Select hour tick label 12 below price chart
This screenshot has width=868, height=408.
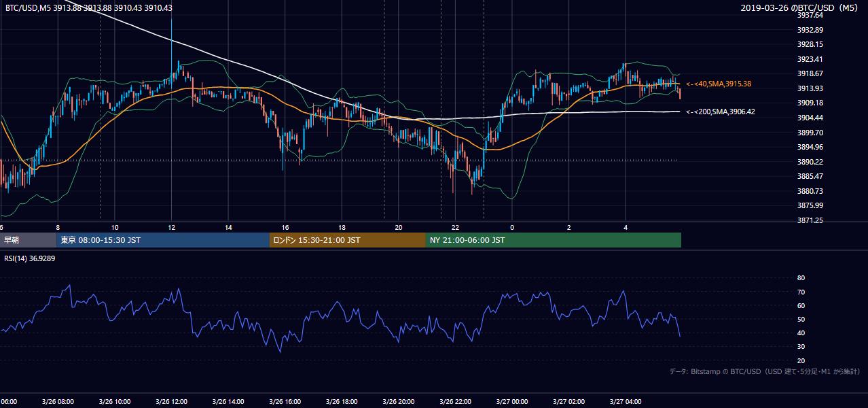click(x=172, y=227)
